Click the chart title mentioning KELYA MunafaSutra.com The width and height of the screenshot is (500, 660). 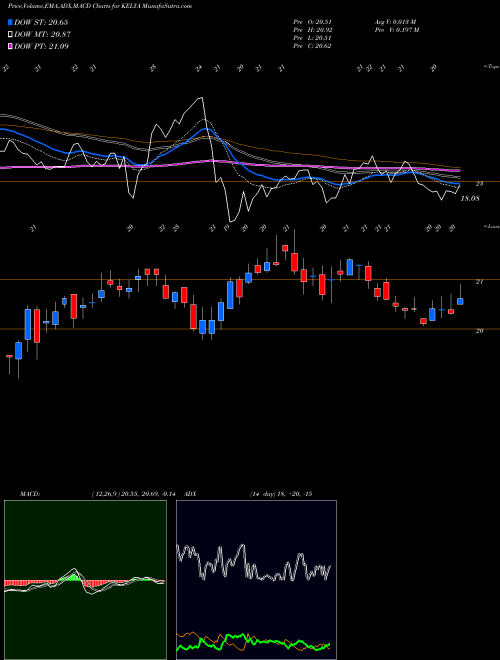pos(100,6)
